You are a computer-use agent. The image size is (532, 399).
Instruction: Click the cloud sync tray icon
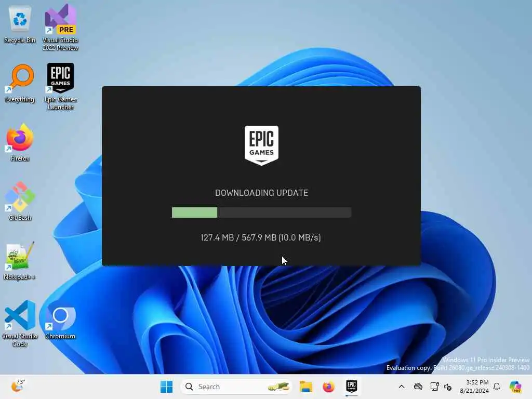click(x=418, y=387)
